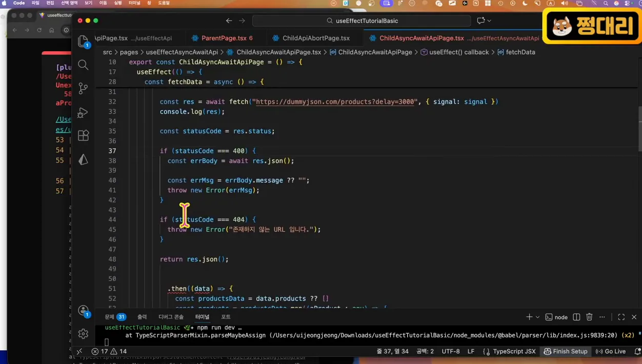Click the browser home button behind VS Code
Image resolution: width=642 pixels, height=364 pixels.
pyautogui.click(x=51, y=30)
